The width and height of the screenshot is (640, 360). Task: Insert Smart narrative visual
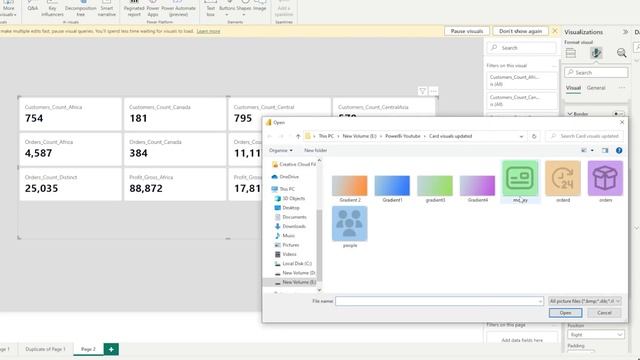[x=107, y=9]
